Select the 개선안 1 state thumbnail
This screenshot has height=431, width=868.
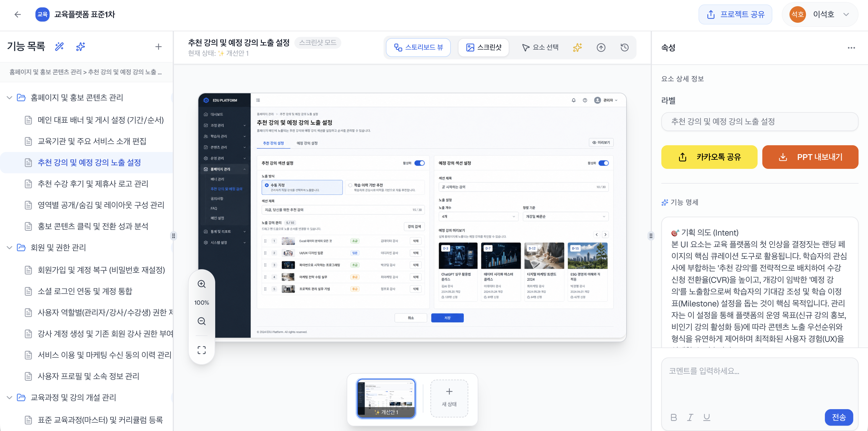pos(386,399)
